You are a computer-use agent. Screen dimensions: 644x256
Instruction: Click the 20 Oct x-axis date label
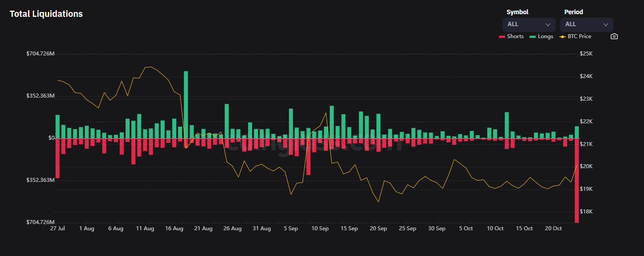[553, 228]
